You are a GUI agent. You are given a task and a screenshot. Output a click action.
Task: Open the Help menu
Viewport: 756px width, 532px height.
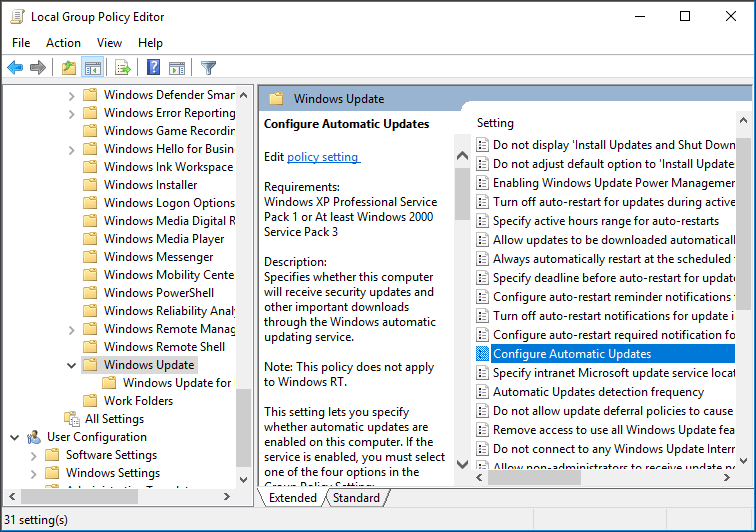(x=150, y=43)
